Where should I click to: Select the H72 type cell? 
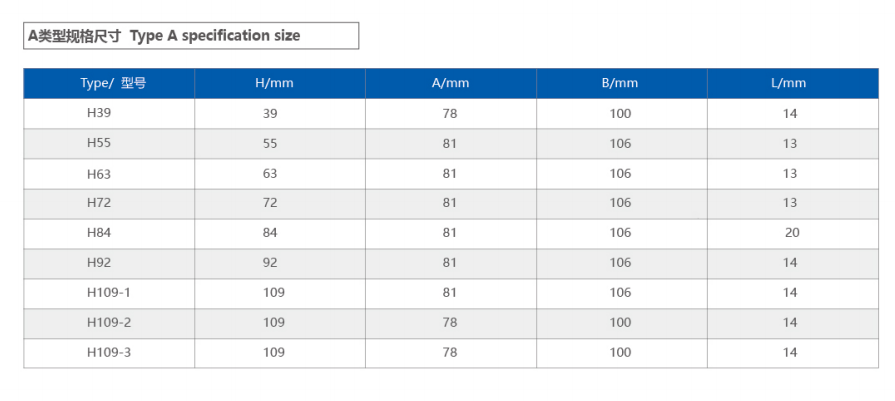99,203
